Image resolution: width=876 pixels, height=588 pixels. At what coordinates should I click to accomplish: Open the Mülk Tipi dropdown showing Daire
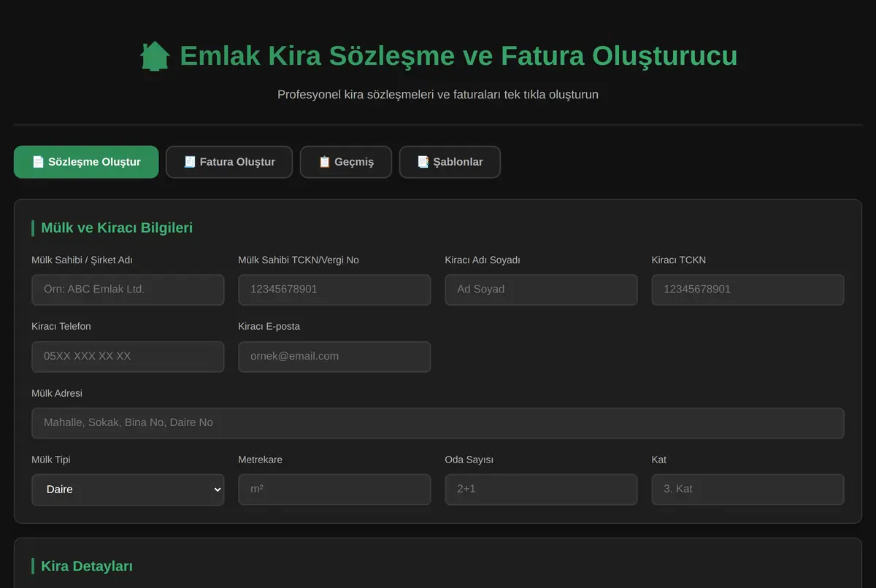click(x=128, y=490)
